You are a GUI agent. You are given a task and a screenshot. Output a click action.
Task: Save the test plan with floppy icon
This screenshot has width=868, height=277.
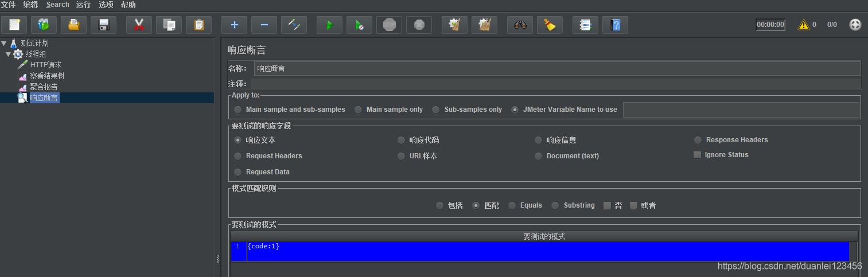(103, 25)
